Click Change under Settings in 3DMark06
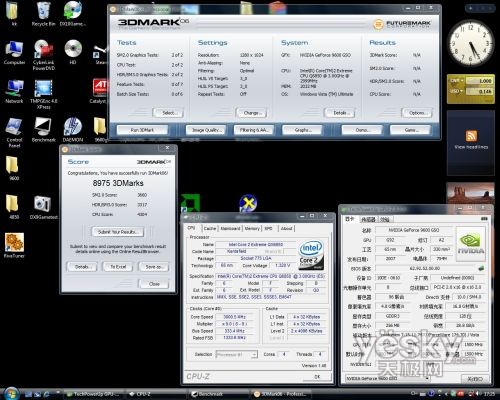This screenshot has height=400, width=500. click(251, 113)
